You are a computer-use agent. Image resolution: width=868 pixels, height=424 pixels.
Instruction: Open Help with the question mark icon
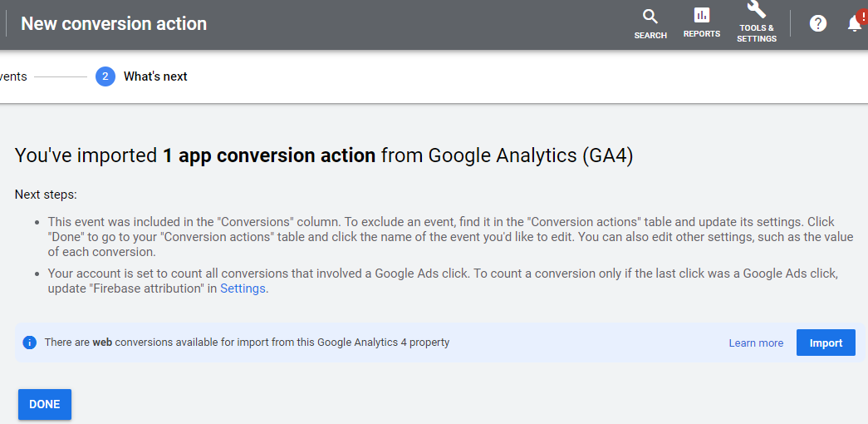[818, 23]
